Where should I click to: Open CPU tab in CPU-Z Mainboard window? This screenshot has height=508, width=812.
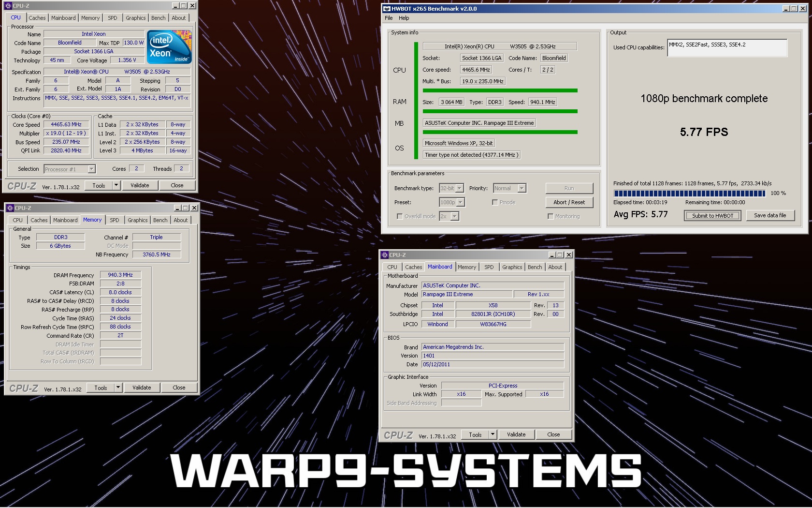coord(392,267)
